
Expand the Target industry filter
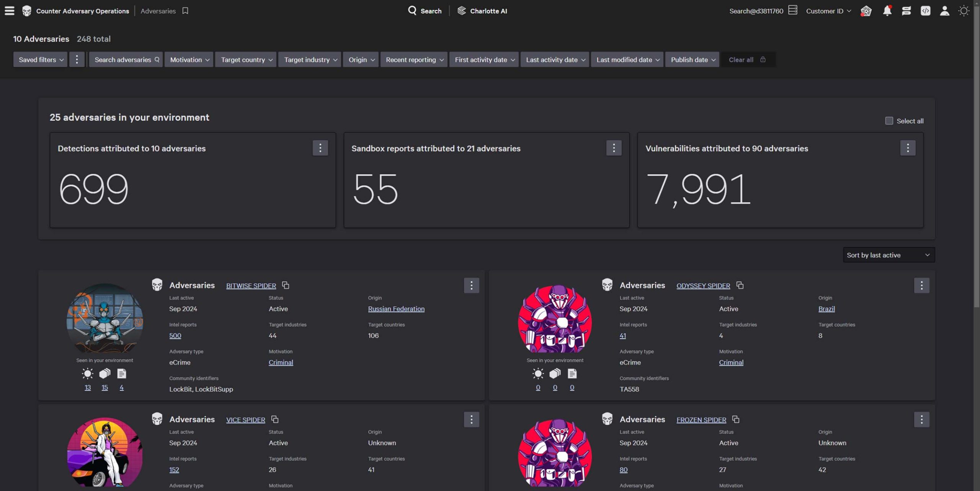point(310,59)
